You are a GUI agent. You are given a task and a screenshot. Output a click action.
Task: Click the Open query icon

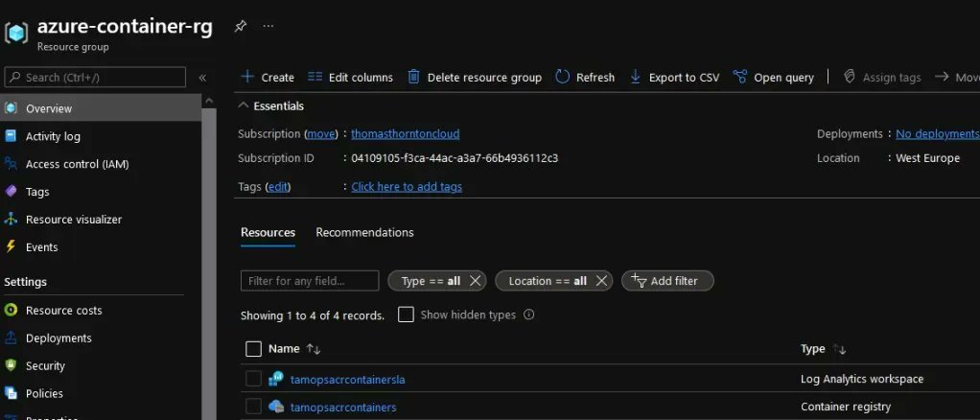pyautogui.click(x=740, y=77)
